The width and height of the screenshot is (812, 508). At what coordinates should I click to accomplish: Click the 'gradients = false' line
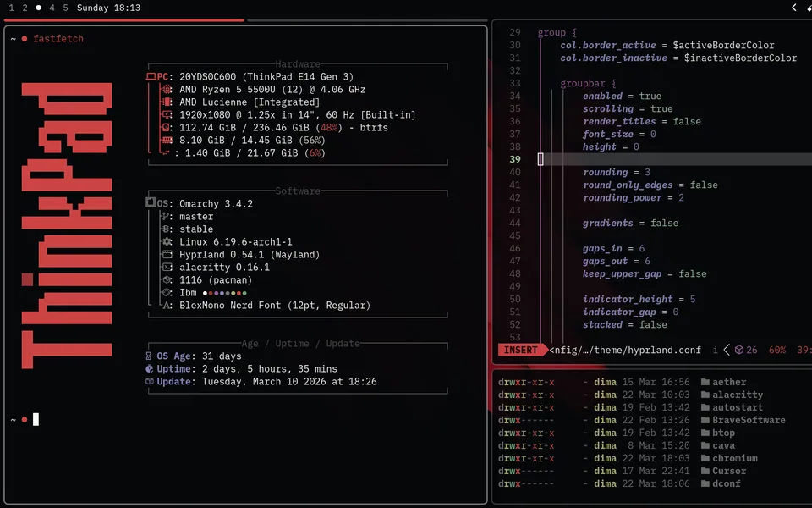pyautogui.click(x=630, y=223)
